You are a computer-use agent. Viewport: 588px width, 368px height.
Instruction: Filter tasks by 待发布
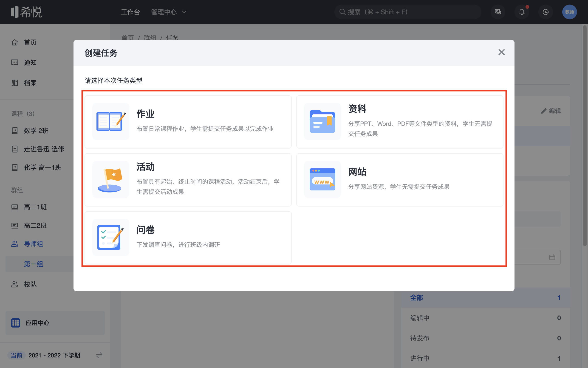485,338
